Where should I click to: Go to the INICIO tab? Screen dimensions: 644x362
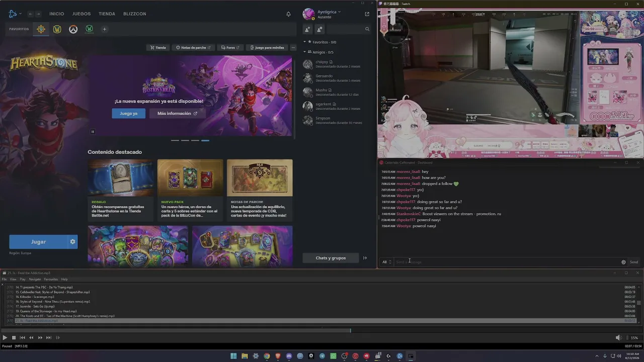(x=57, y=14)
